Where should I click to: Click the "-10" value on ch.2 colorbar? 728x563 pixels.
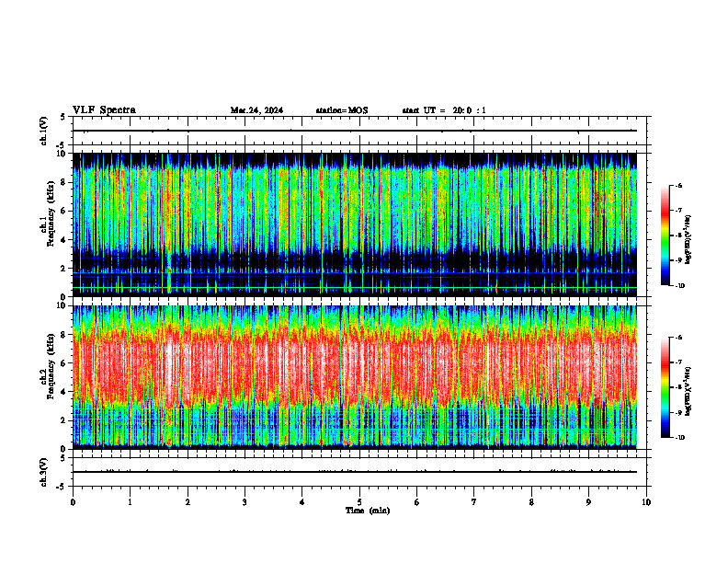pyautogui.click(x=679, y=438)
